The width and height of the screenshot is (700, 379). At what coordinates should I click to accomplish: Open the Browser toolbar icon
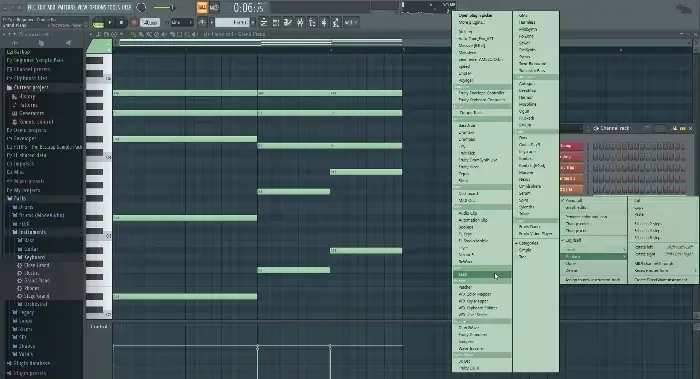(x=312, y=22)
